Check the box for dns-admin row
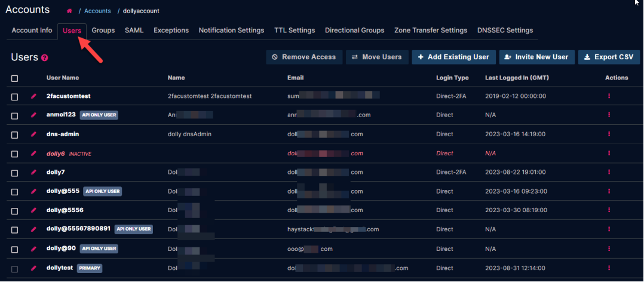The height and width of the screenshot is (282, 644). tap(15, 134)
